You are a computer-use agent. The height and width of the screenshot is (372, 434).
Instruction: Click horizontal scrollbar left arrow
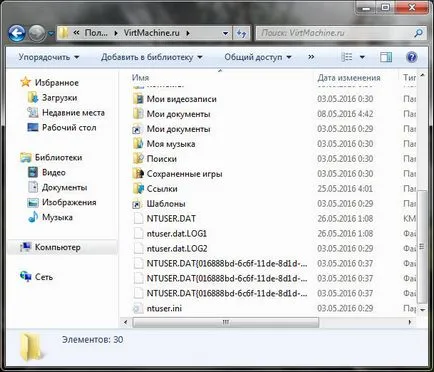tap(126, 322)
